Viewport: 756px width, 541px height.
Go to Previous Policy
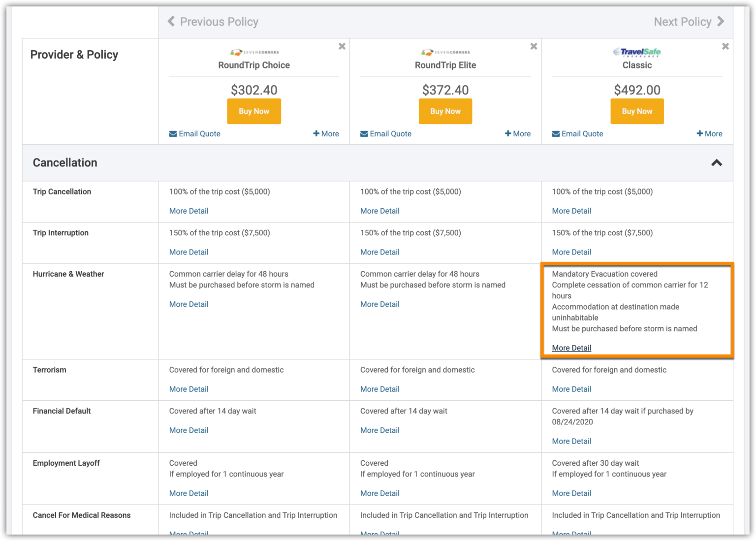click(x=213, y=22)
